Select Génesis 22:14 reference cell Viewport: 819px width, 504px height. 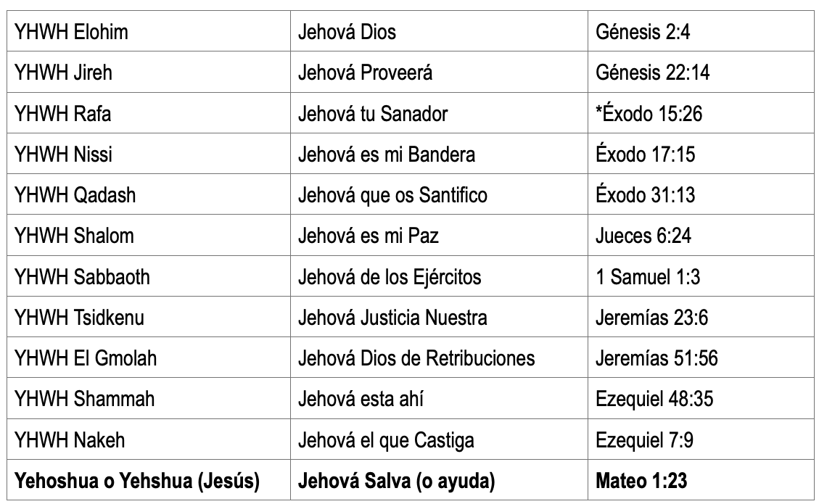(x=701, y=72)
